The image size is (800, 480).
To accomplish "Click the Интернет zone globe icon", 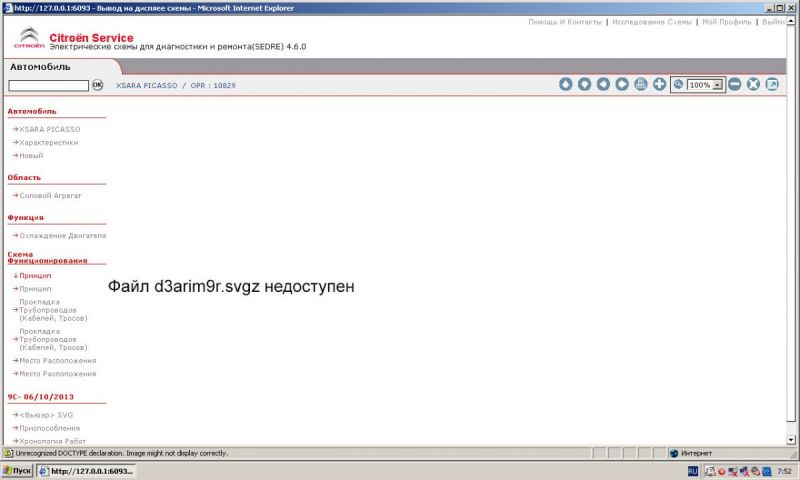I will [673, 453].
